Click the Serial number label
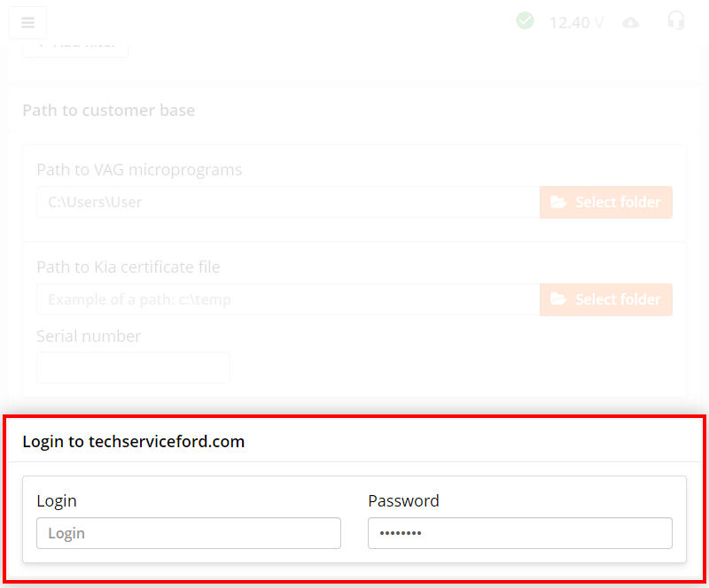The image size is (709, 588). click(89, 337)
